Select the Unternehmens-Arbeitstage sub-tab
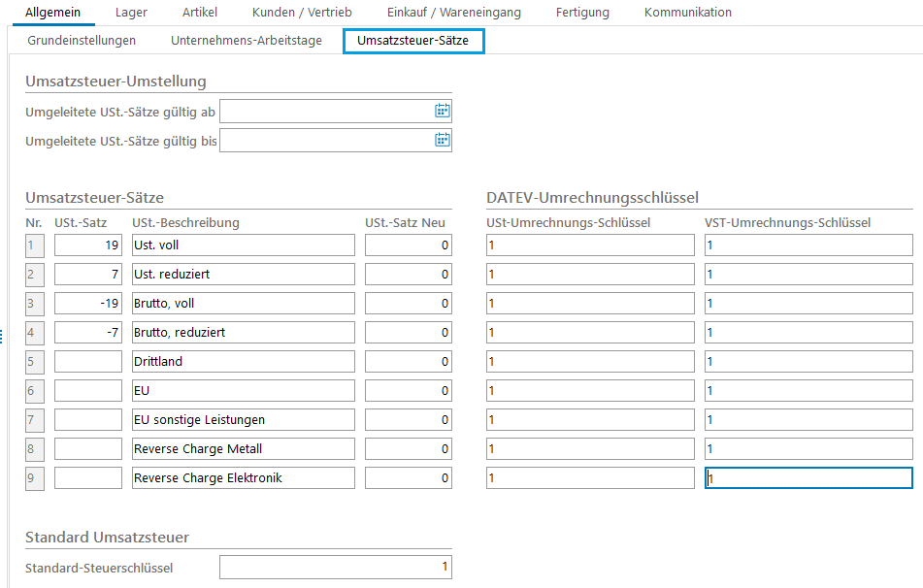This screenshot has height=588, width=923. click(x=246, y=41)
